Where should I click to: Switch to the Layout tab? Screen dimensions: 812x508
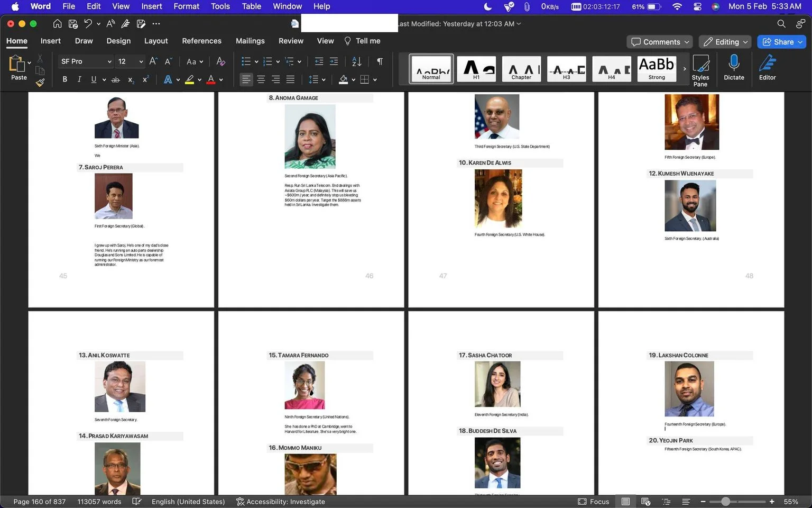[156, 41]
